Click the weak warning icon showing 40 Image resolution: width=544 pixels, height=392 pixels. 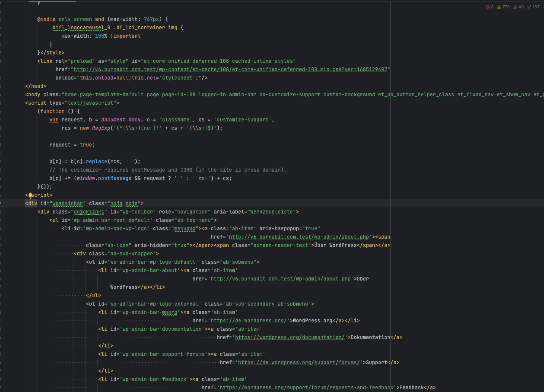tap(518, 7)
